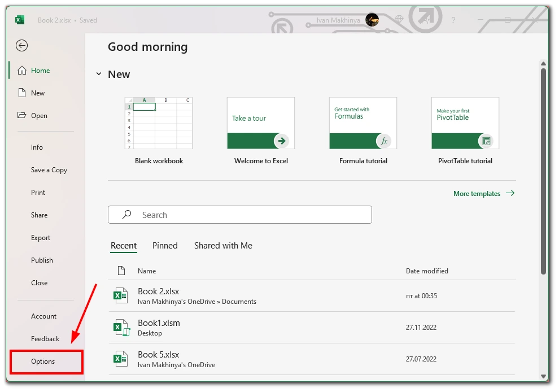Click Close in the sidebar menu
The width and height of the screenshot is (559, 392).
[39, 283]
